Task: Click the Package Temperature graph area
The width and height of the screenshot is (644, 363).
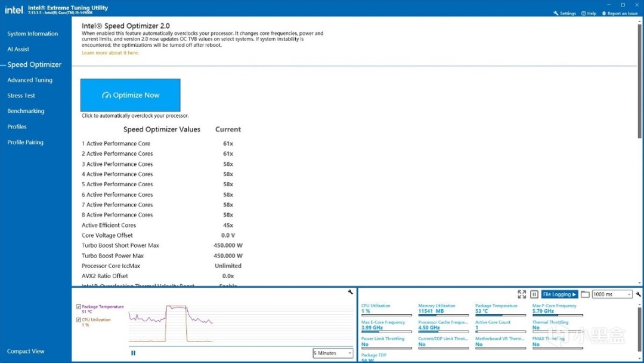Action: [240, 324]
